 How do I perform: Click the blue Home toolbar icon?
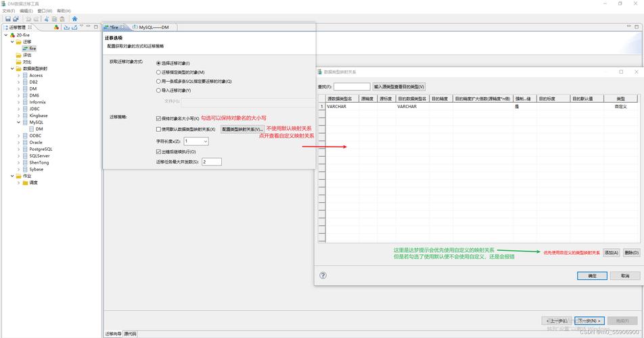pos(74,19)
